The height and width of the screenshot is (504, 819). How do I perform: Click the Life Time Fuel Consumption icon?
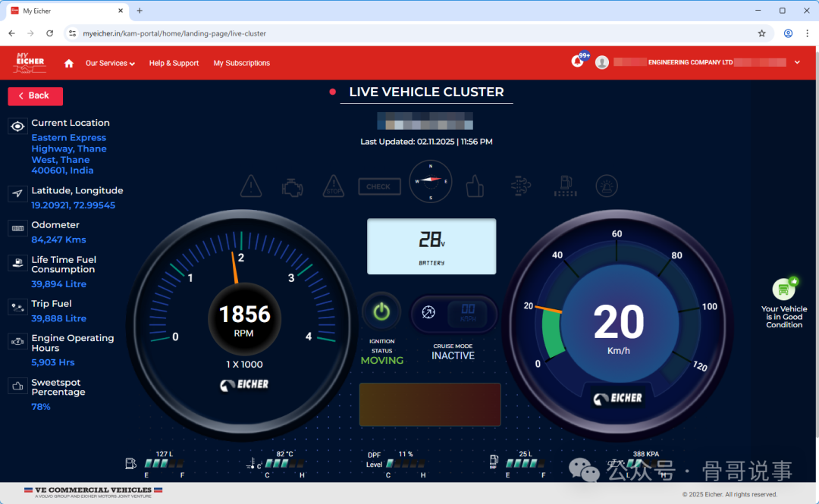tap(17, 263)
